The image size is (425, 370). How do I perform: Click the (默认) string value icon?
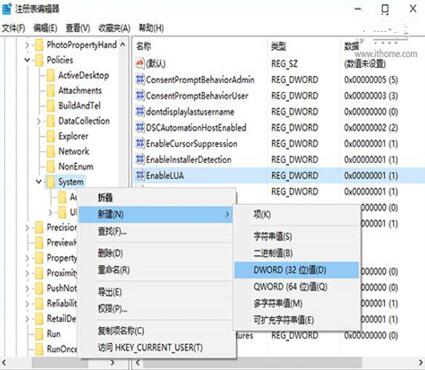[x=140, y=63]
